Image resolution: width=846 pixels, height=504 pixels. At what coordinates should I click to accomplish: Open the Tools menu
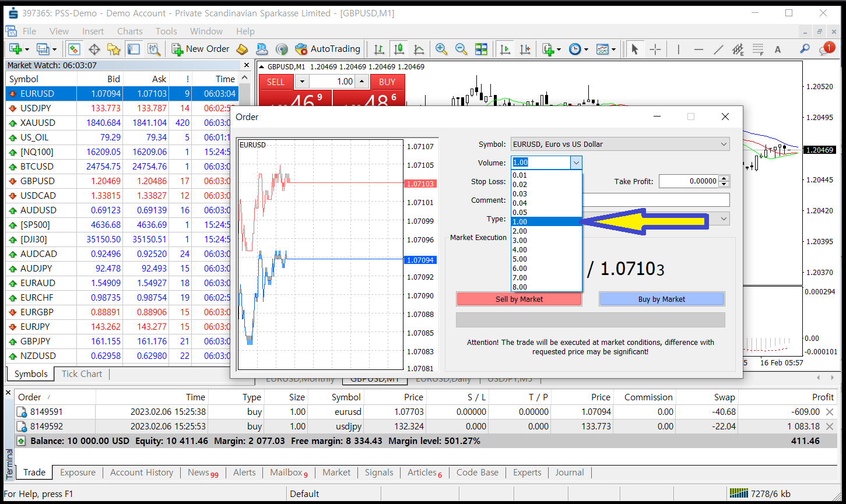[166, 31]
